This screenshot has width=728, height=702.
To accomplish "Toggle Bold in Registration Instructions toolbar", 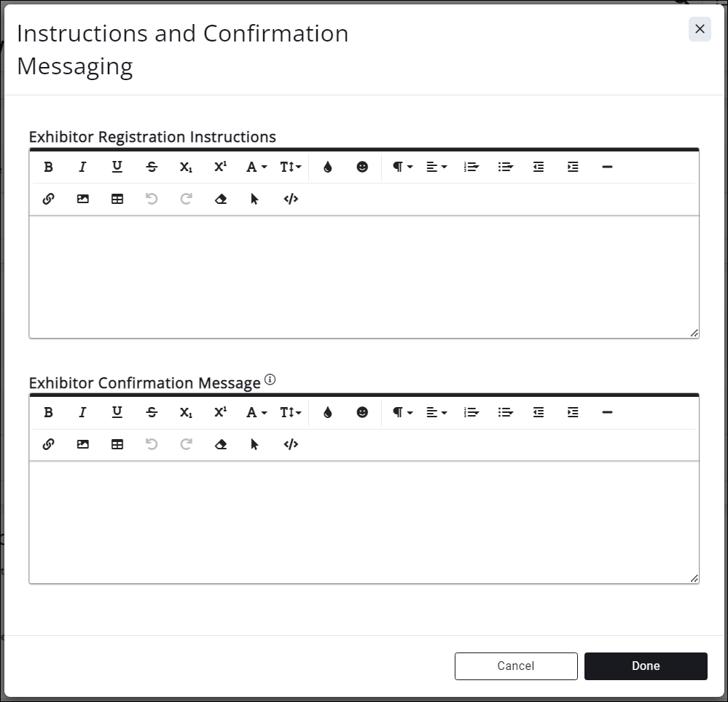I will coord(48,167).
